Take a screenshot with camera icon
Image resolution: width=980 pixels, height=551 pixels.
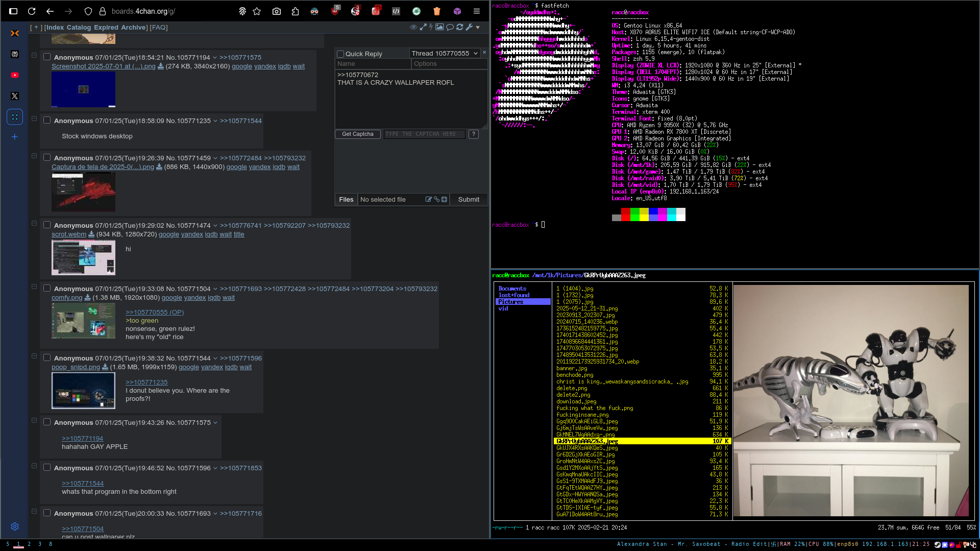click(277, 11)
